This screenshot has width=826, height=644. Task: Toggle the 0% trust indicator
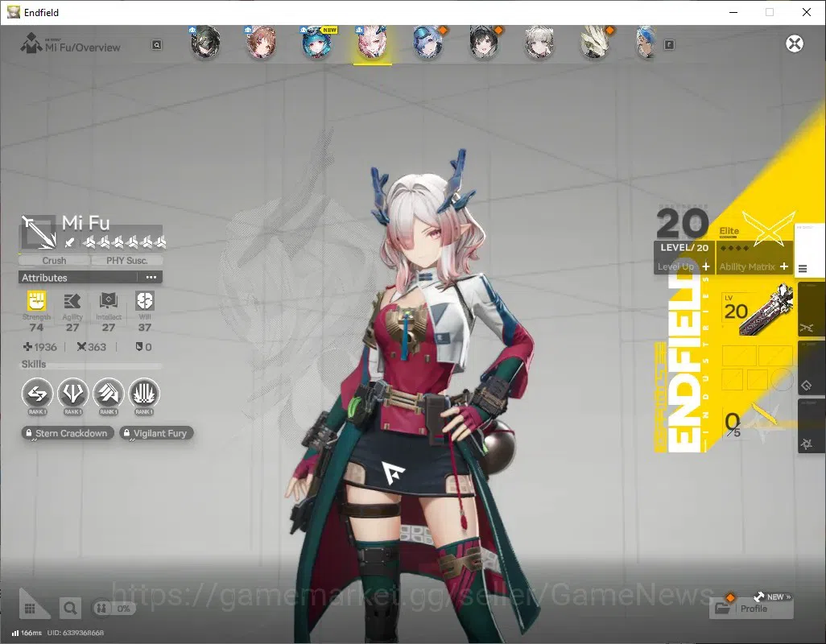click(114, 609)
